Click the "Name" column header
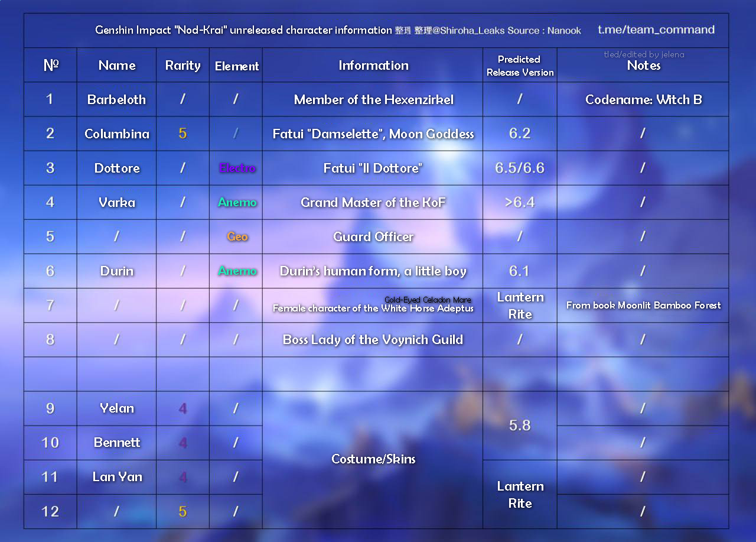This screenshot has height=542, width=756. point(117,65)
